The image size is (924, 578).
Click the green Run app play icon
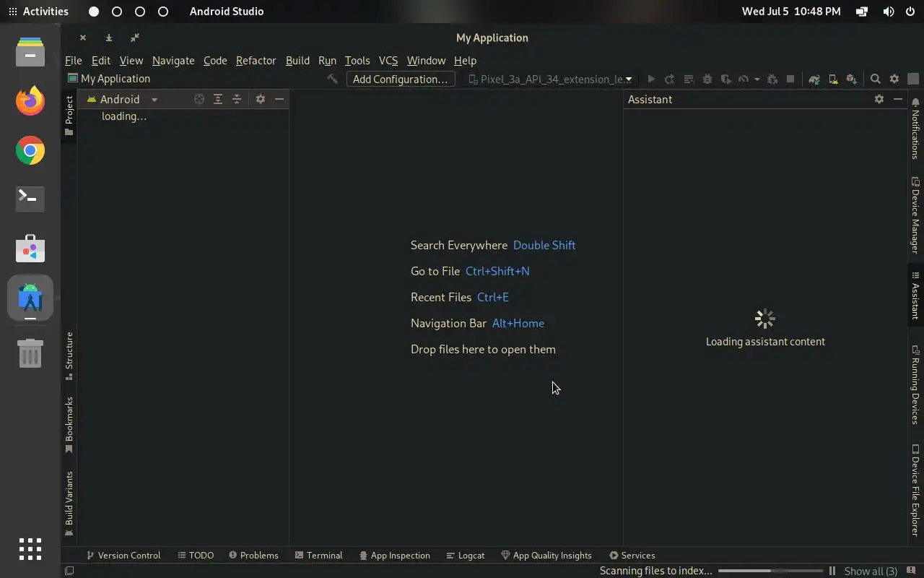point(651,79)
